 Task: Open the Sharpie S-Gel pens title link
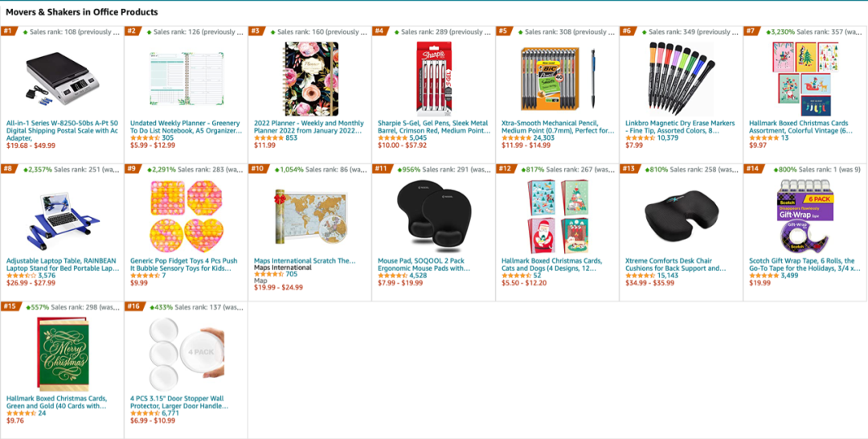click(433, 127)
